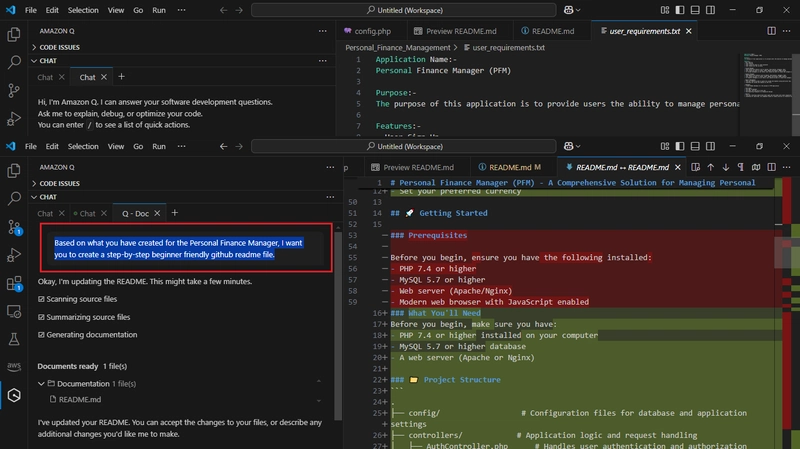The image size is (800, 449).
Task: Close user_requirements.txt tab in upper window
Action: tap(689, 31)
